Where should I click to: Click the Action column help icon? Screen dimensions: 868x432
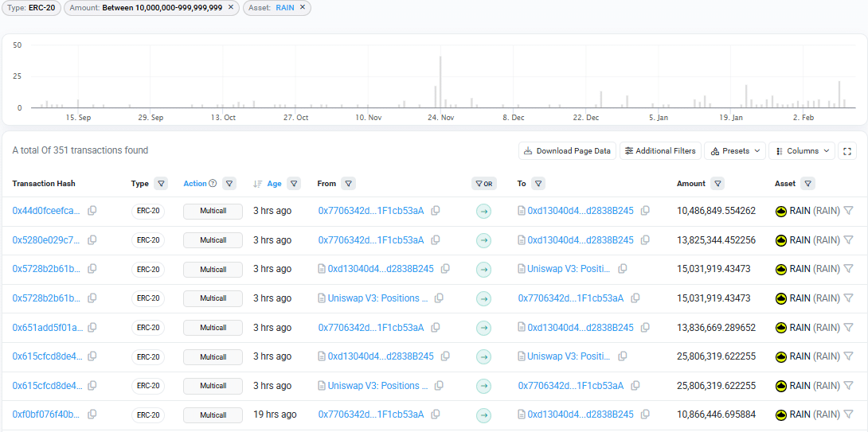(213, 184)
